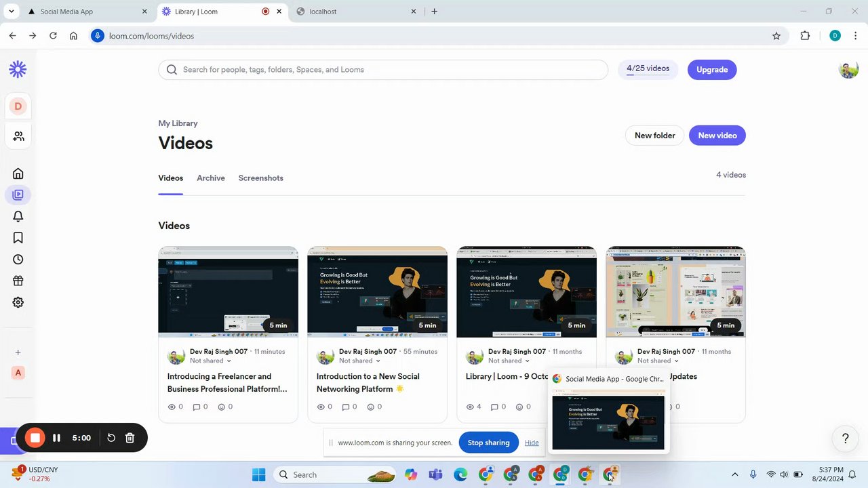Restart the recording with the undo icon
Viewport: 868px width, 488px height.
pos(111,438)
